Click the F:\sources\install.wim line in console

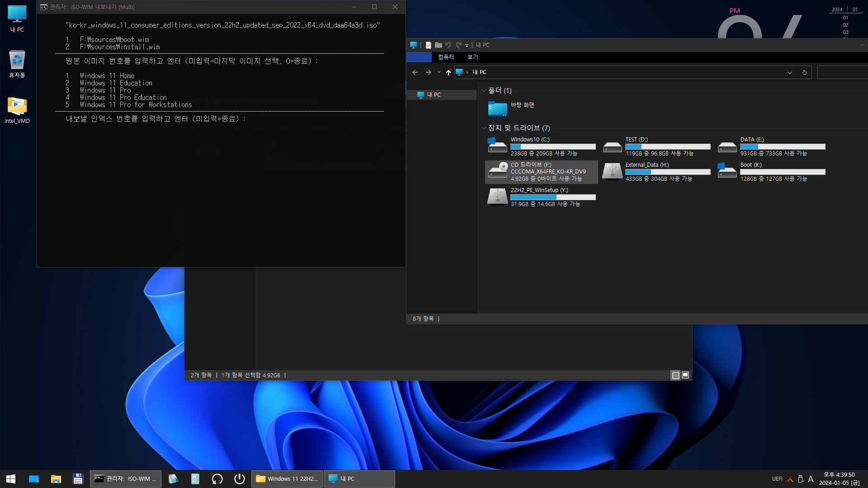click(x=120, y=47)
